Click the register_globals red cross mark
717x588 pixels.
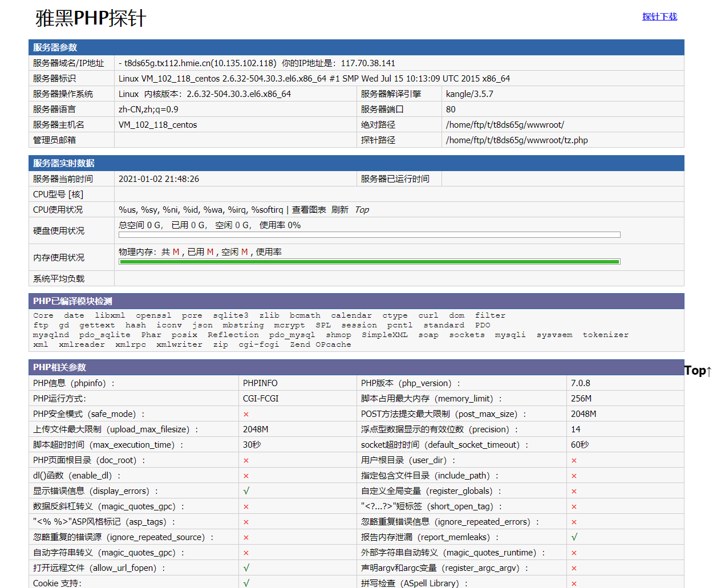[x=574, y=491]
